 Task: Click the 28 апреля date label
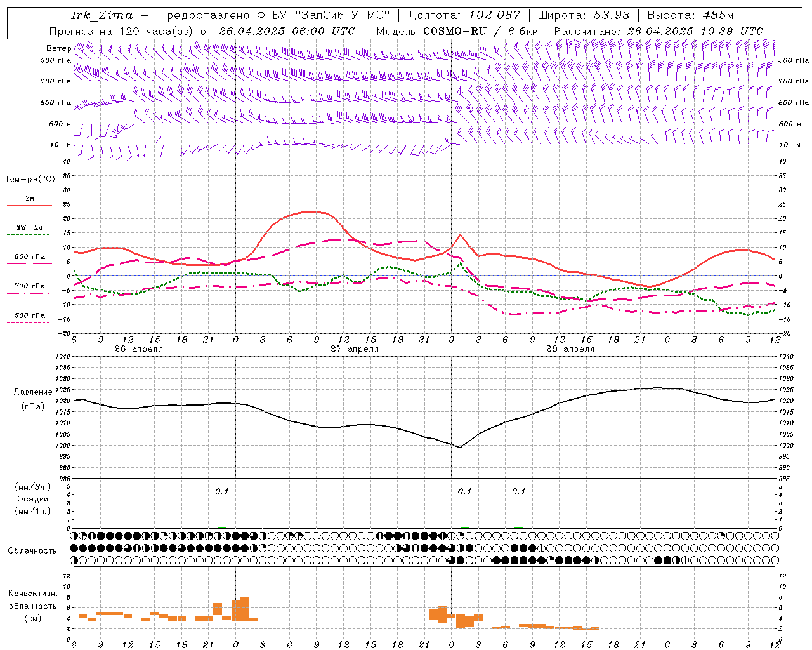(x=570, y=349)
